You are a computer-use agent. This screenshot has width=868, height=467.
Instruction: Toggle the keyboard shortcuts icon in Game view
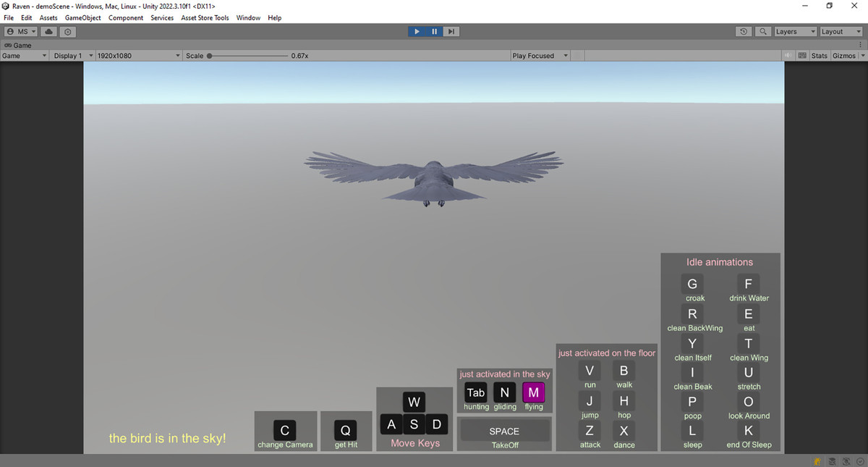click(x=802, y=56)
